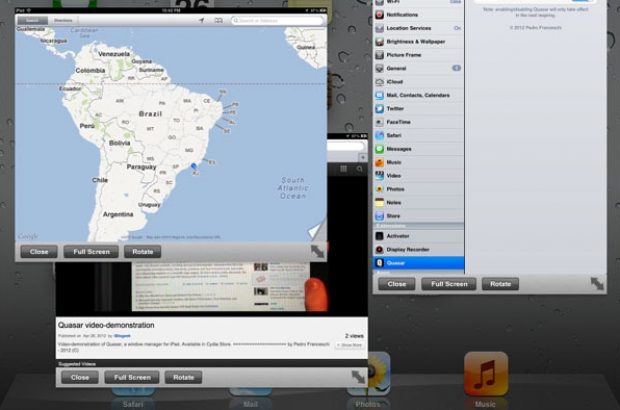
Task: Open the Music app in the dock
Action: 485,377
